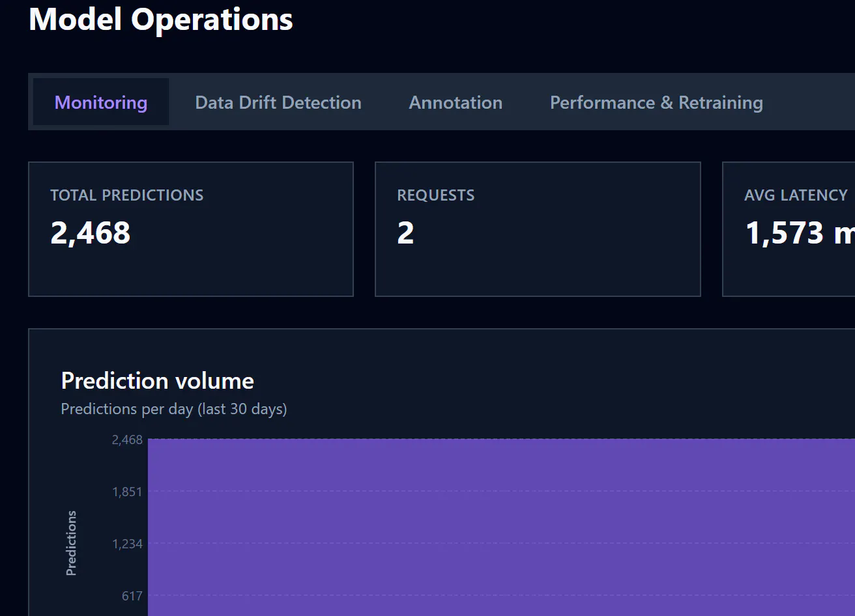The width and height of the screenshot is (855, 616).
Task: Select the 2,468 total predictions value
Action: click(91, 233)
